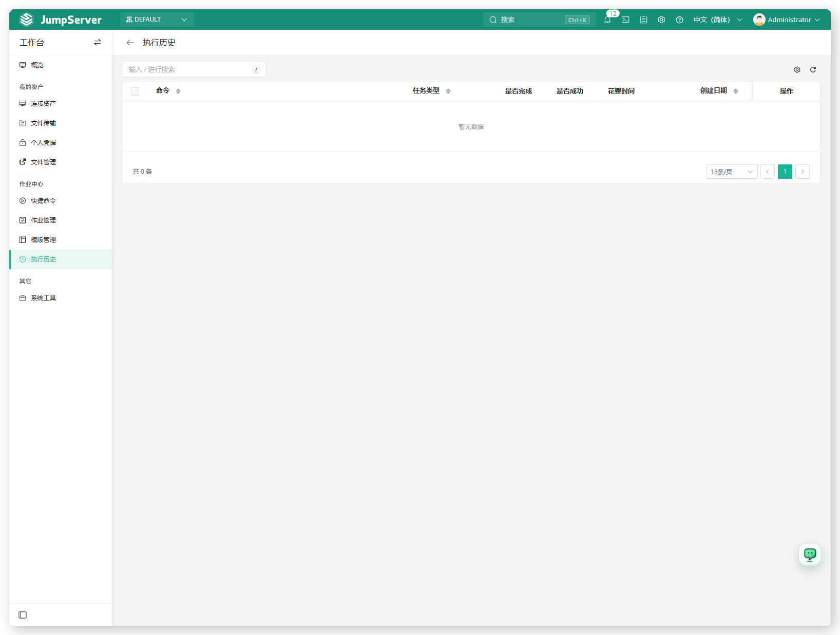Expand the Administrator user menu
This screenshot has height=635, width=840.
coord(787,20)
